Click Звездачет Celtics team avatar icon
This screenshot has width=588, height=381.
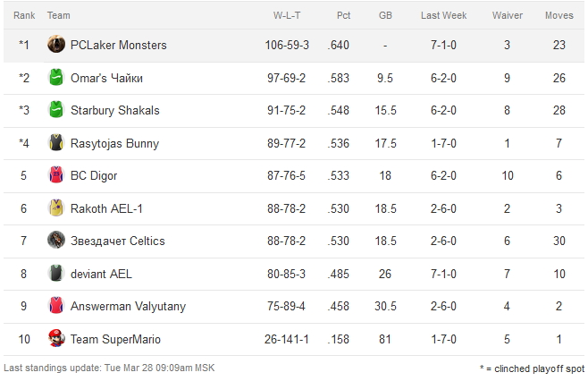[55, 241]
